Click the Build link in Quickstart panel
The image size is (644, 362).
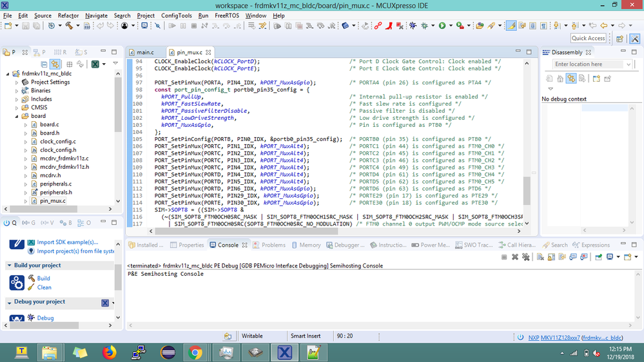44,278
